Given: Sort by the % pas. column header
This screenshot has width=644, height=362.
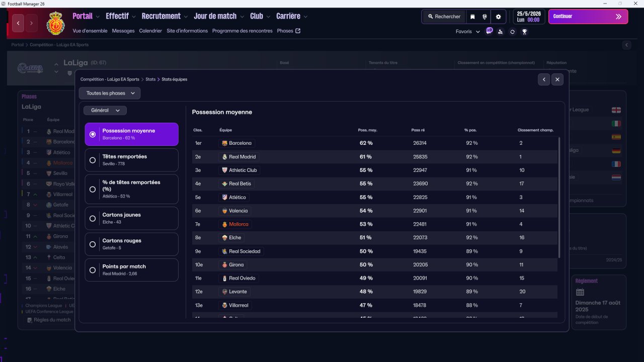Looking at the screenshot, I should pyautogui.click(x=470, y=130).
